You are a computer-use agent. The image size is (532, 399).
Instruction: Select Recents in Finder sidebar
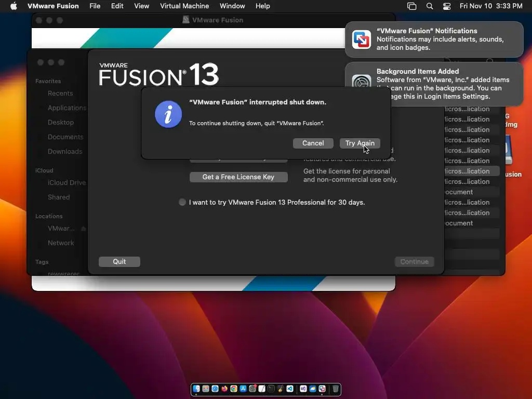[60, 94]
